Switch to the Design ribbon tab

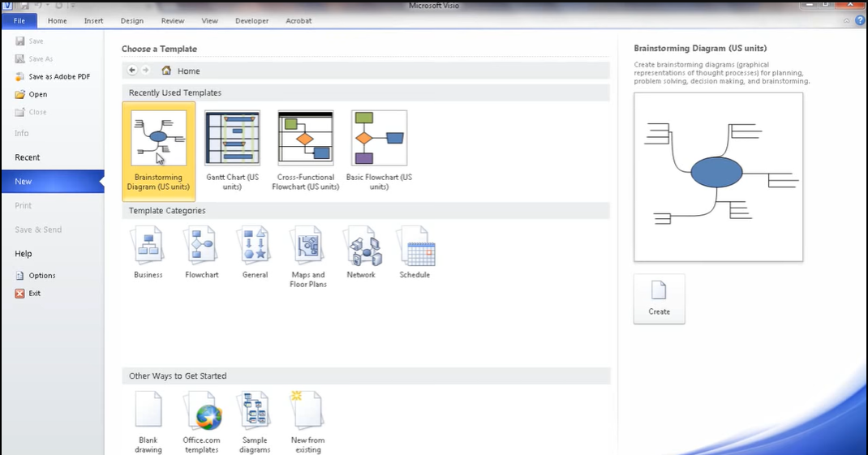[x=131, y=20]
